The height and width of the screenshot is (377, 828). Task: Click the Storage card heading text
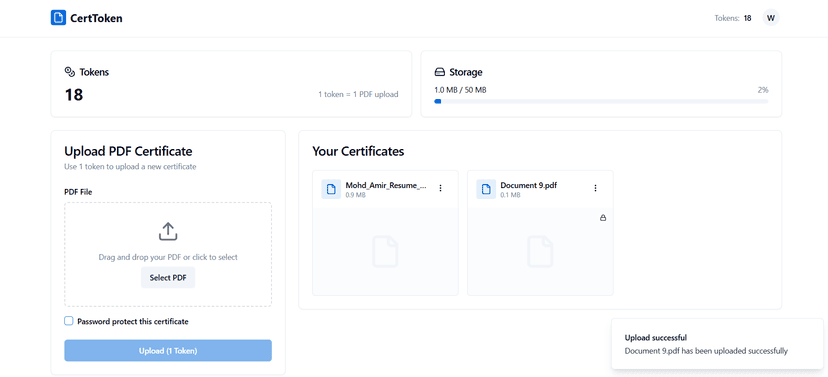coord(466,72)
